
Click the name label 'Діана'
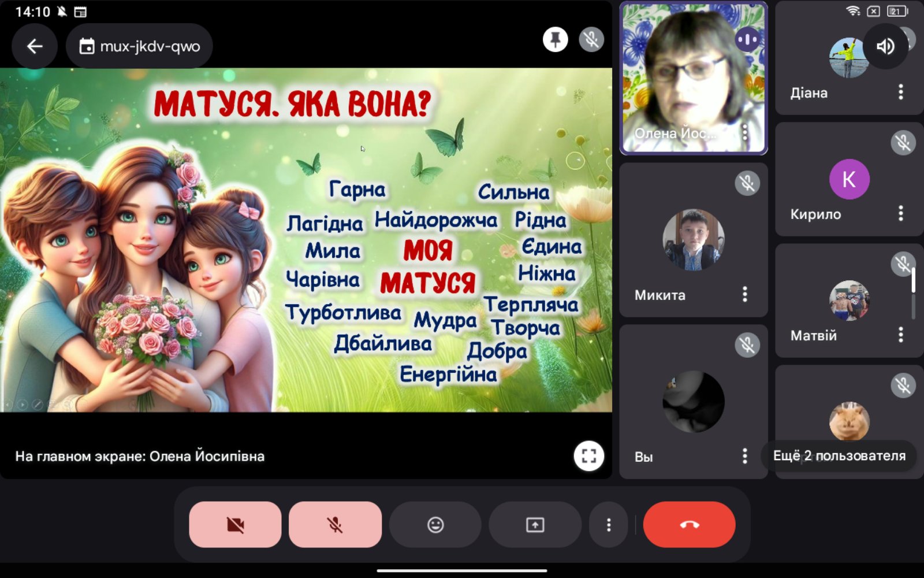coord(808,92)
